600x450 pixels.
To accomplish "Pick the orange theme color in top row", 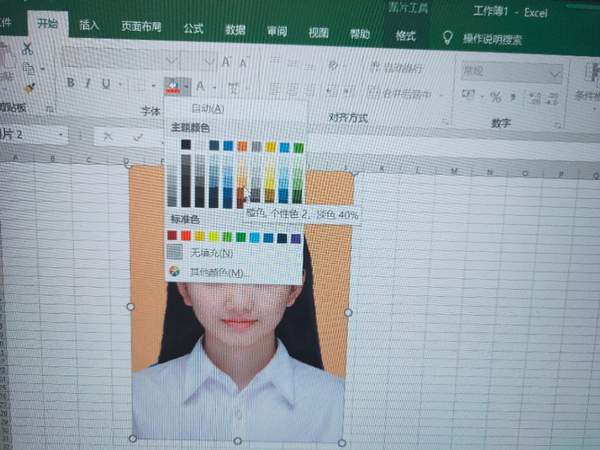I will tap(242, 146).
